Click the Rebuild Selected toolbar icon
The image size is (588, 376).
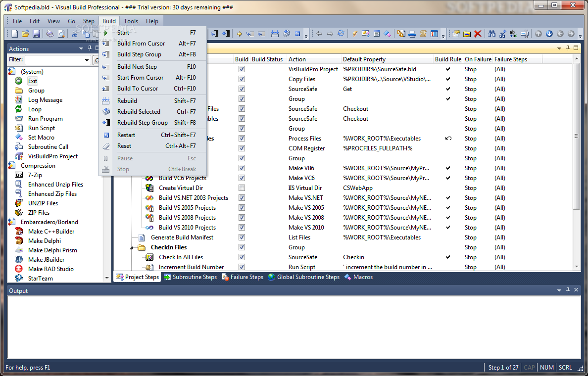[287, 34]
